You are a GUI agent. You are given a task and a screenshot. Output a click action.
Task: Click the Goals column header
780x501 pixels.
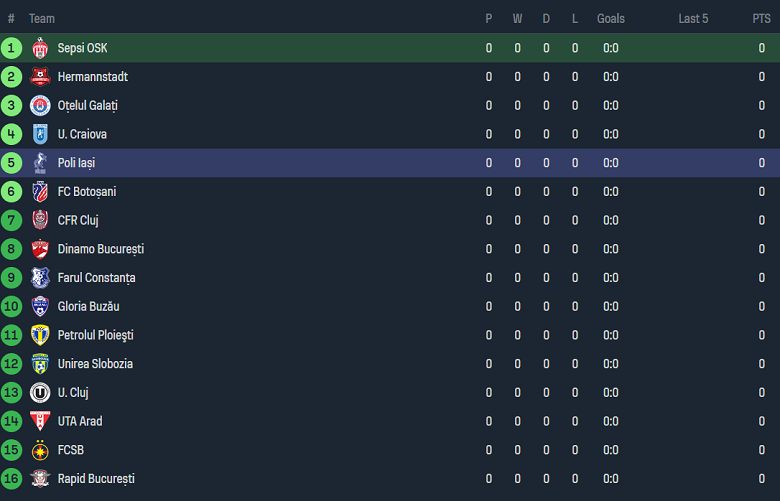610,19
